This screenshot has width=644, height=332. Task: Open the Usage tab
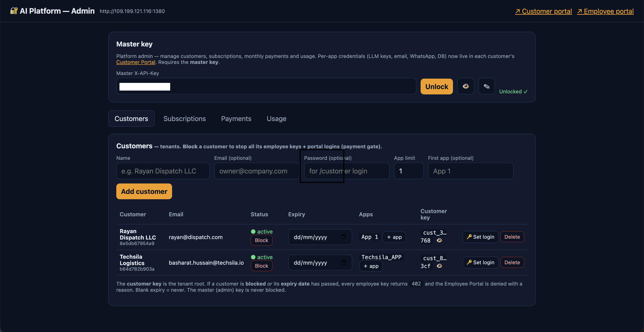[276, 119]
